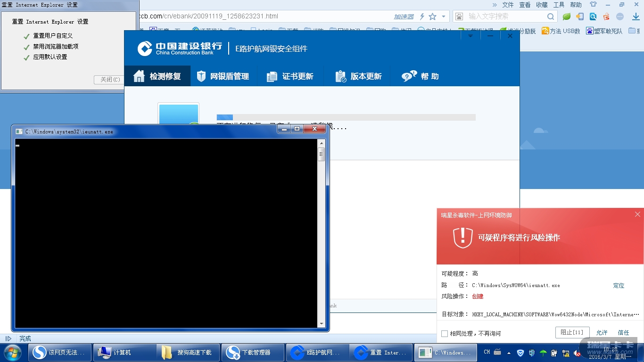This screenshot has width=644, height=362.
Task: Click into the 输入文字搜索 search field
Action: tap(505, 16)
